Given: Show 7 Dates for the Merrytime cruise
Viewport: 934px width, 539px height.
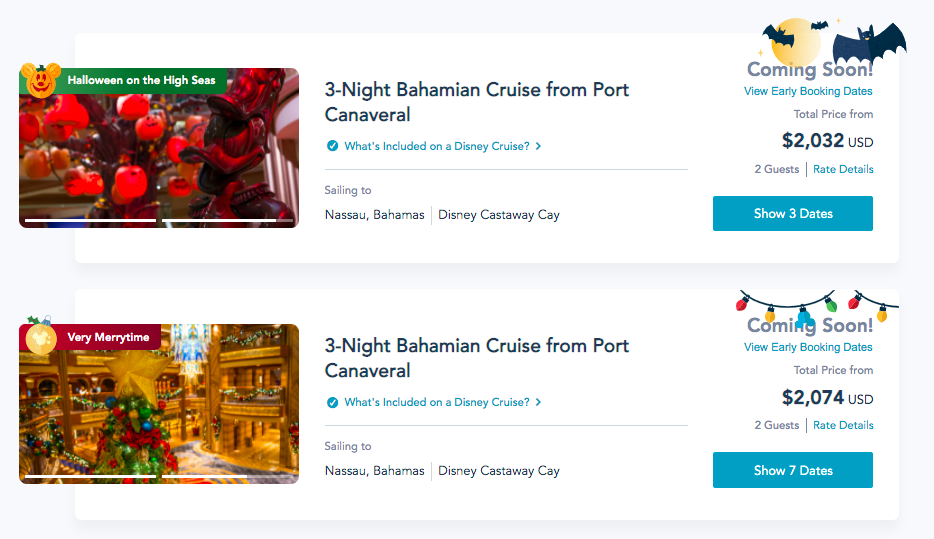Looking at the screenshot, I should [792, 470].
